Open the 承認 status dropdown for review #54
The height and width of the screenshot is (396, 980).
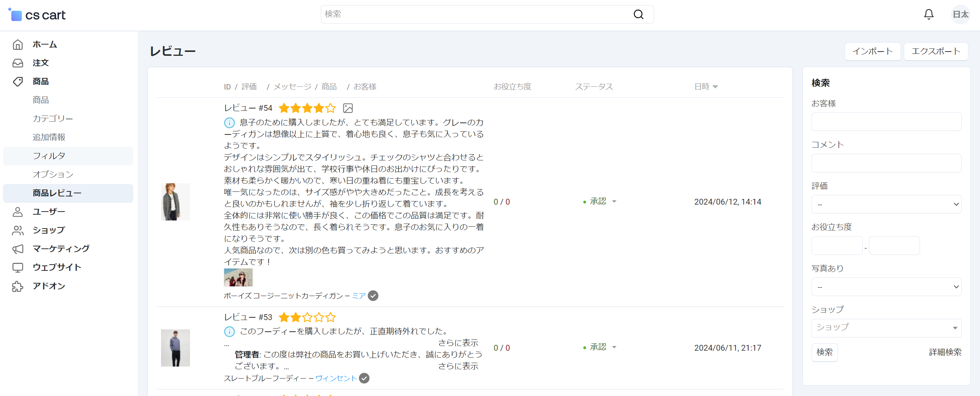(x=600, y=201)
